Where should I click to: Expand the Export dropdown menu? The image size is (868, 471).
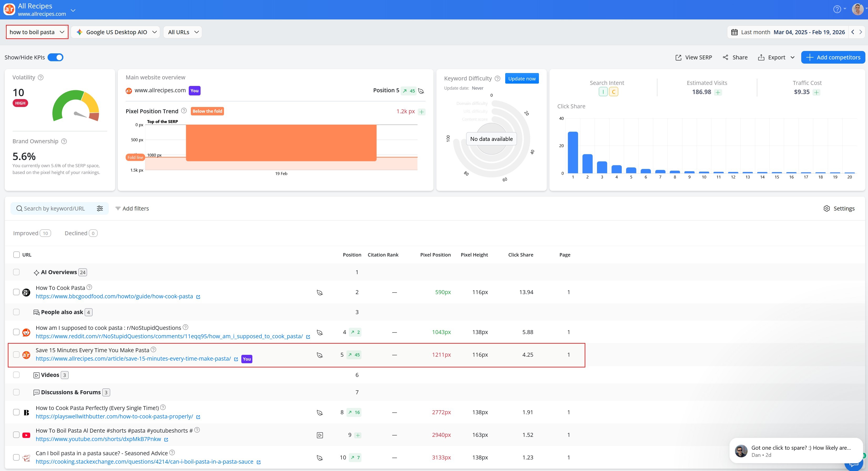point(776,57)
